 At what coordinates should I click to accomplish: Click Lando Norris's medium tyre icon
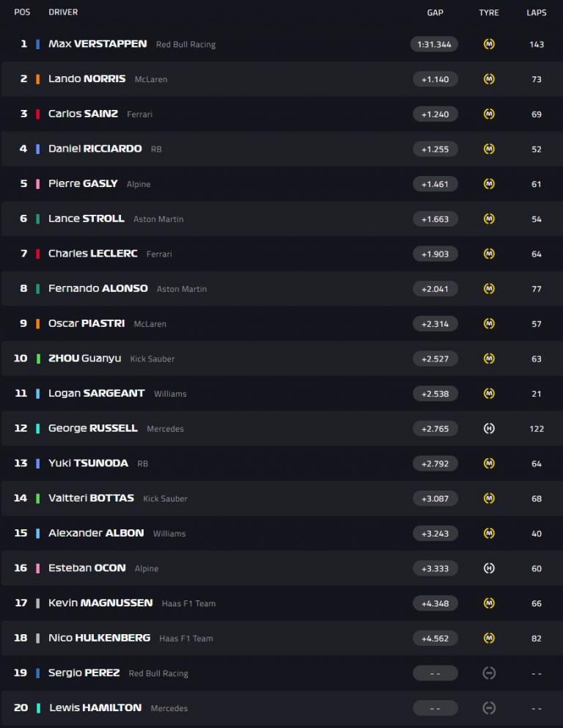[x=489, y=79]
